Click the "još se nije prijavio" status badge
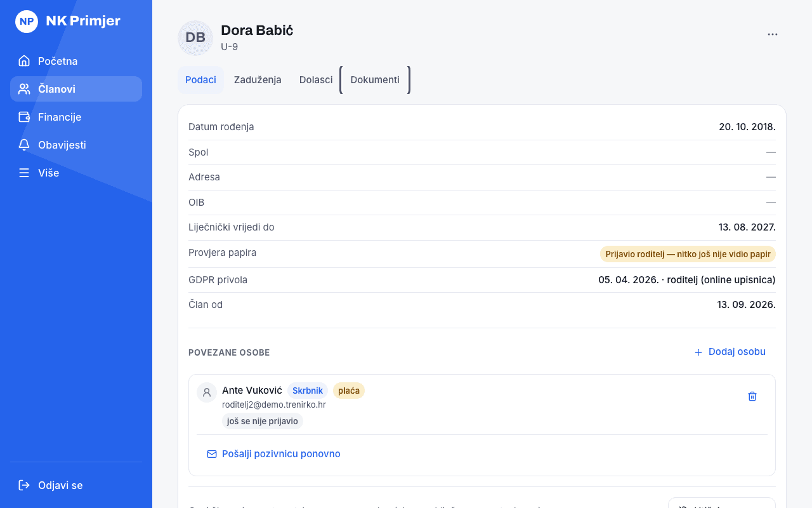812x508 pixels. coord(263,421)
